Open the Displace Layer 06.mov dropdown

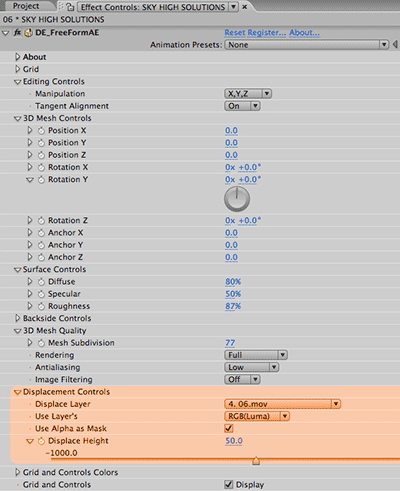[282, 404]
